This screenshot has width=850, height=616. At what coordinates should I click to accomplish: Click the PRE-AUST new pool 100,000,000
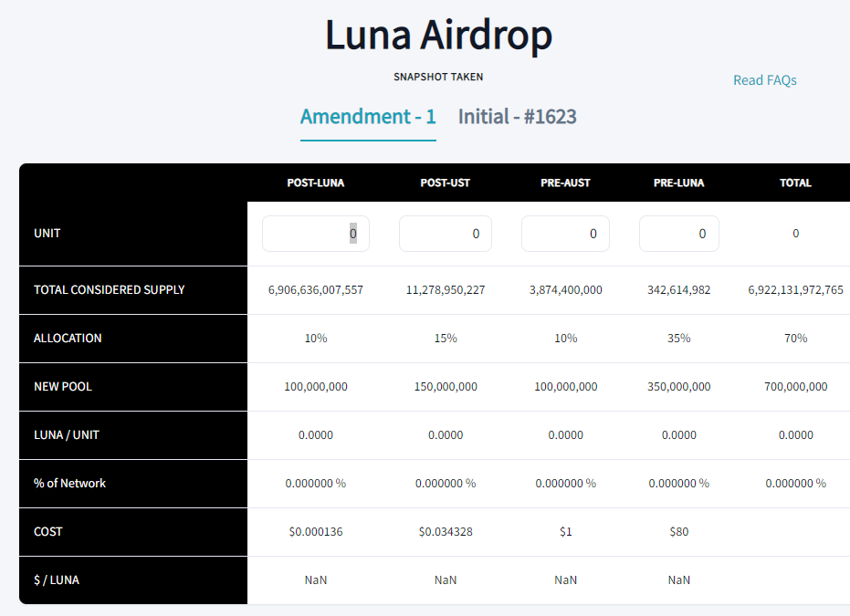click(565, 387)
